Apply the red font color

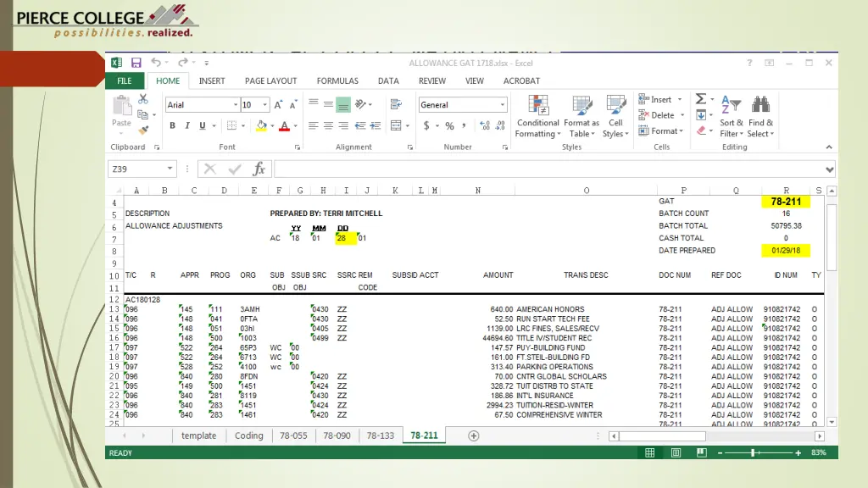[285, 126]
